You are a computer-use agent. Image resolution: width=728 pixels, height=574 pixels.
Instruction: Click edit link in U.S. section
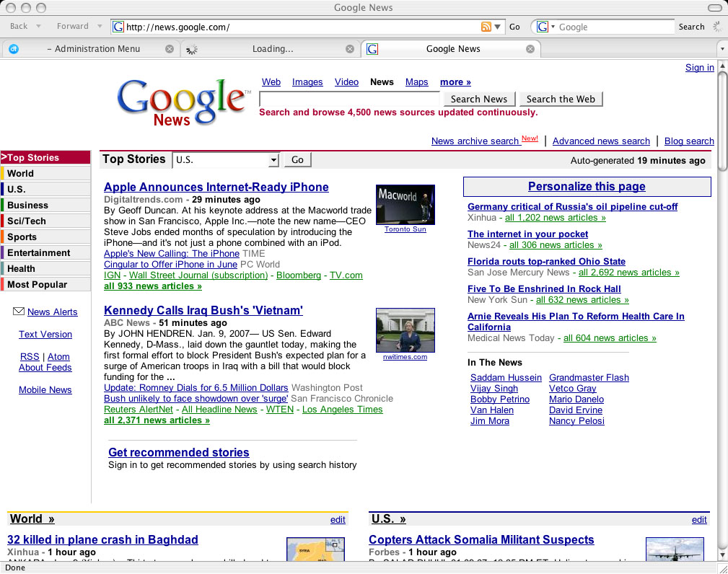click(699, 520)
